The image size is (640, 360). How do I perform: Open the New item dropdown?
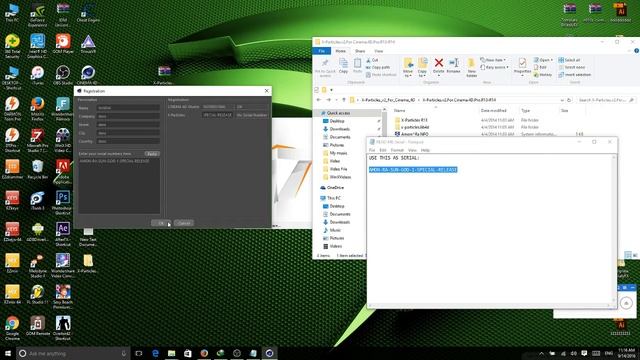[x=493, y=60]
